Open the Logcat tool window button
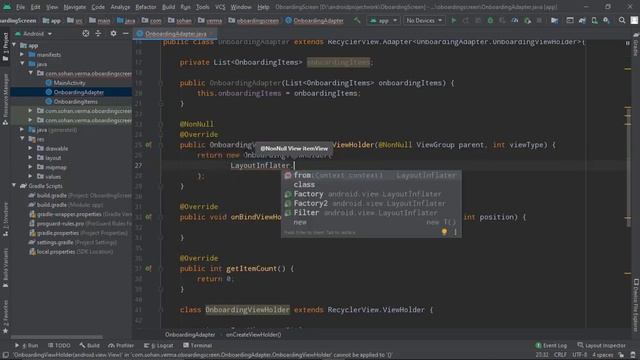640x360 pixels. click(160, 345)
